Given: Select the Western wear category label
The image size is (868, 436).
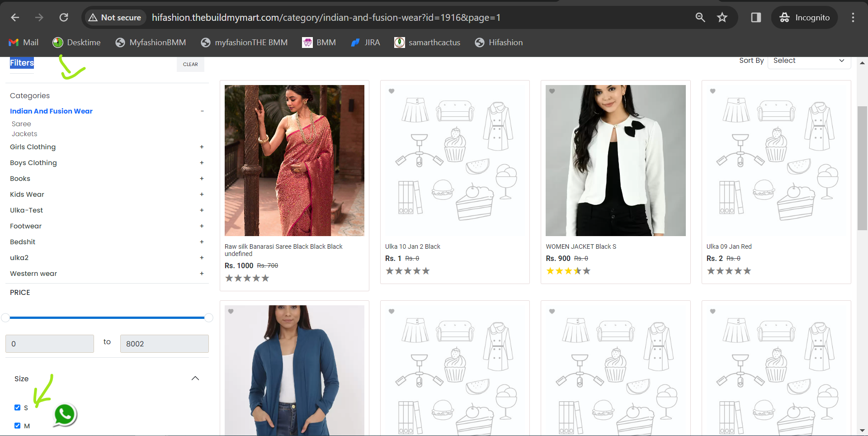Looking at the screenshot, I should pyautogui.click(x=33, y=274).
